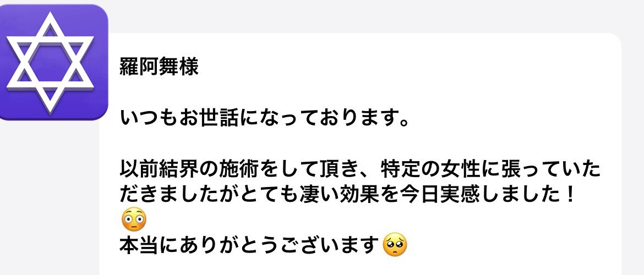Click the word ございます near pleading emoji

[329, 245]
